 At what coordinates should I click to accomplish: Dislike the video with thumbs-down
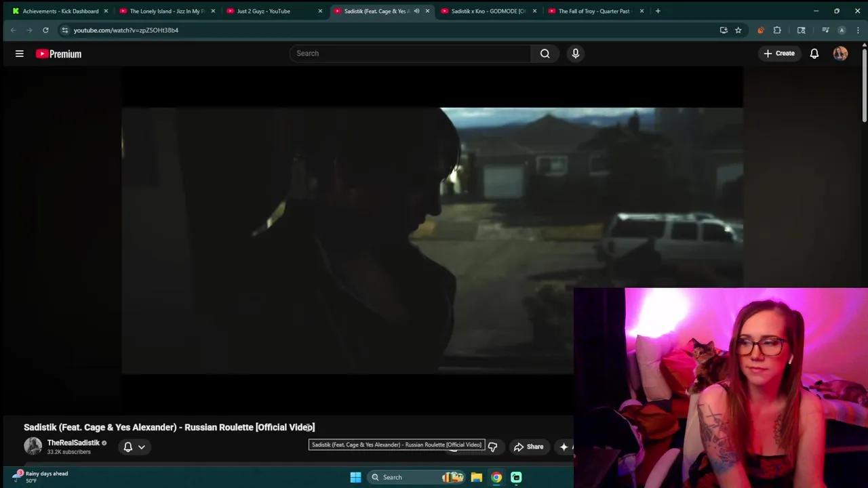click(492, 447)
